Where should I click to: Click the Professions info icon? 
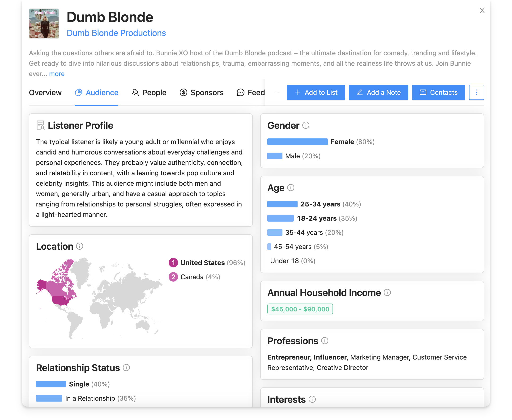[325, 341]
